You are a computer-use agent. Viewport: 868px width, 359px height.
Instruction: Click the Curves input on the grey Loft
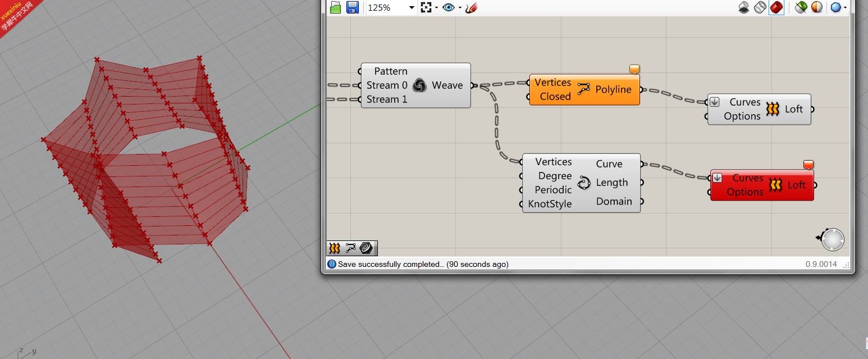745,102
